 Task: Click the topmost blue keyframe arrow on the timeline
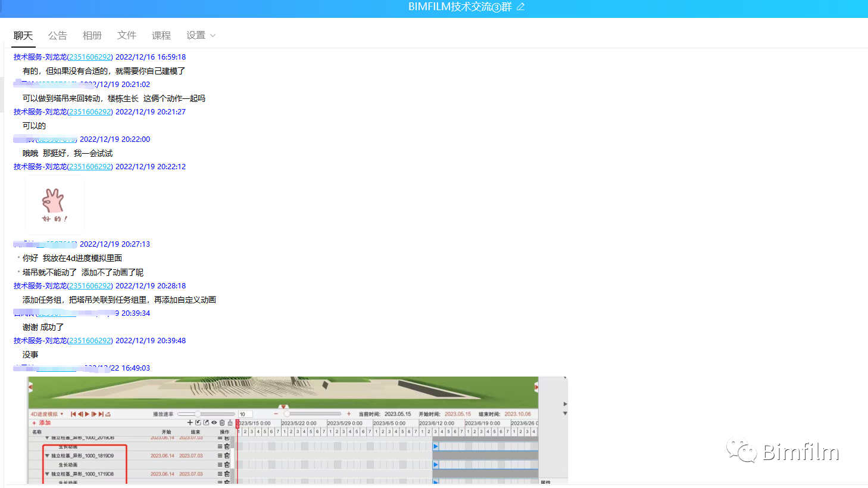[x=435, y=446]
